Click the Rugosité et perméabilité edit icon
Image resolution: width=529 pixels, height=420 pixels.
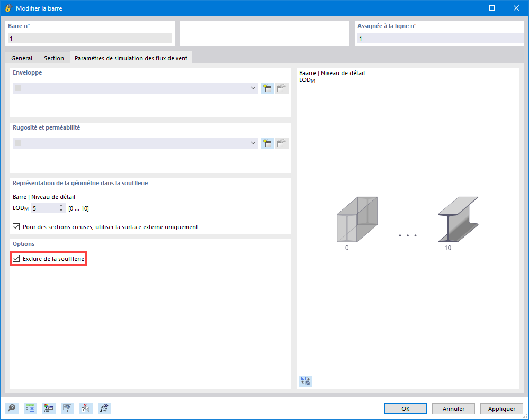pos(282,143)
